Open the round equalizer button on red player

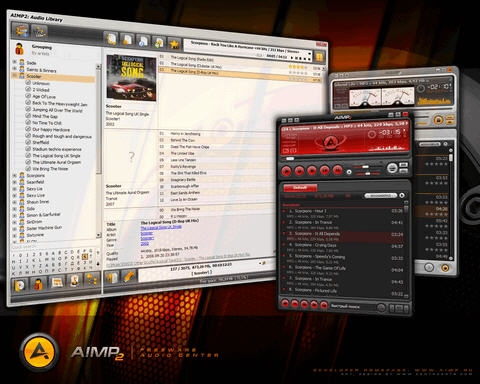coord(392,168)
